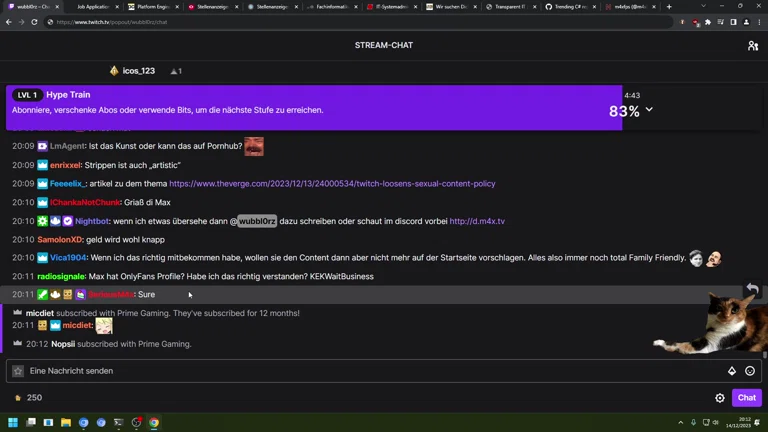
Task: Click LmAgent's video badge icon
Action: pyautogui.click(x=43, y=146)
